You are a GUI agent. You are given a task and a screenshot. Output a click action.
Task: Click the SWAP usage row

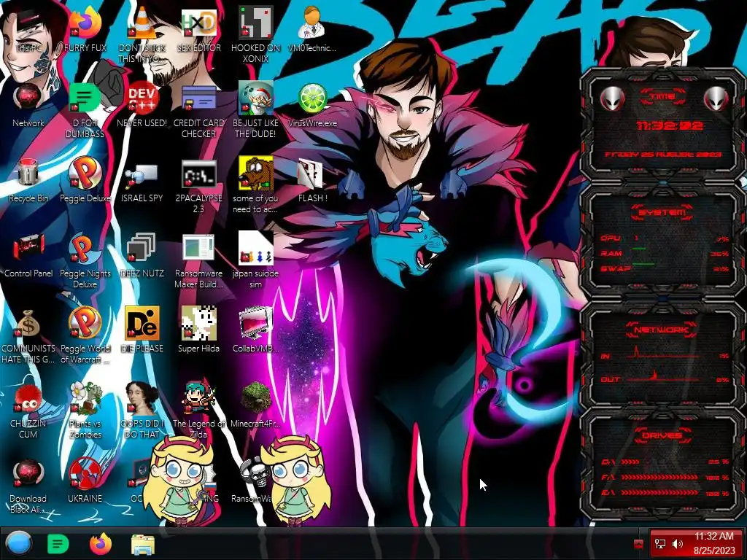[664, 268]
